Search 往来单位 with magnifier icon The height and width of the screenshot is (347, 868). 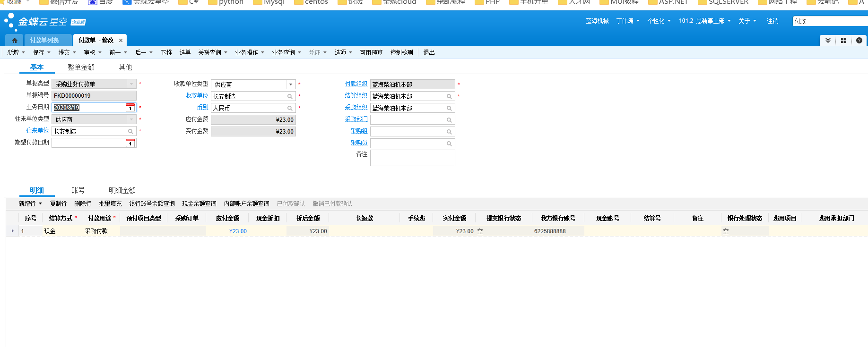coord(130,131)
